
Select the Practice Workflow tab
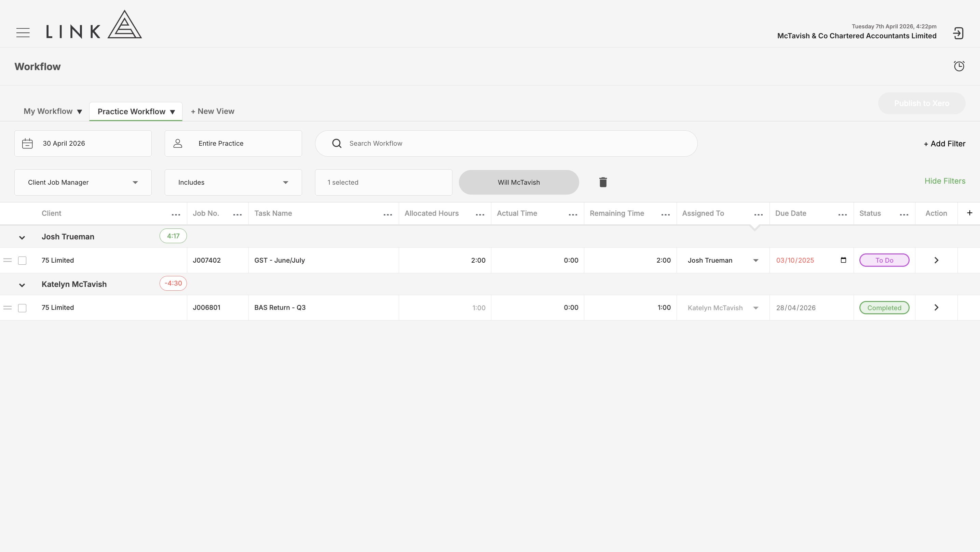(131, 111)
